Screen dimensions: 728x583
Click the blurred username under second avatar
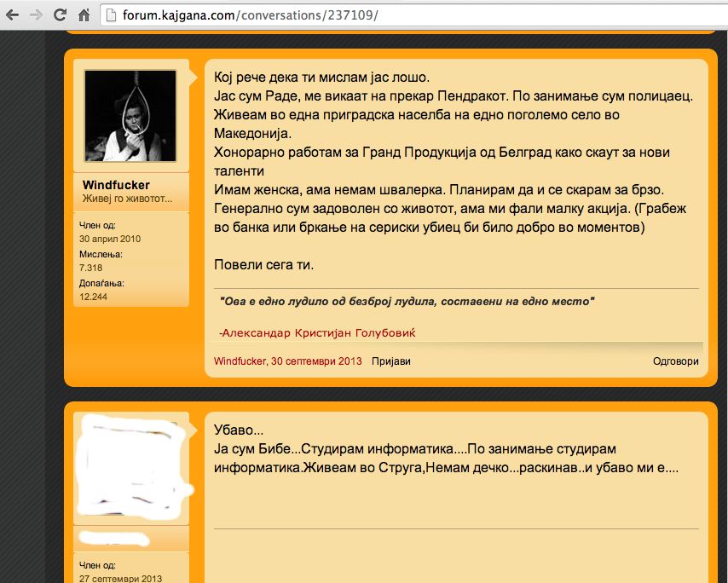click(x=115, y=539)
